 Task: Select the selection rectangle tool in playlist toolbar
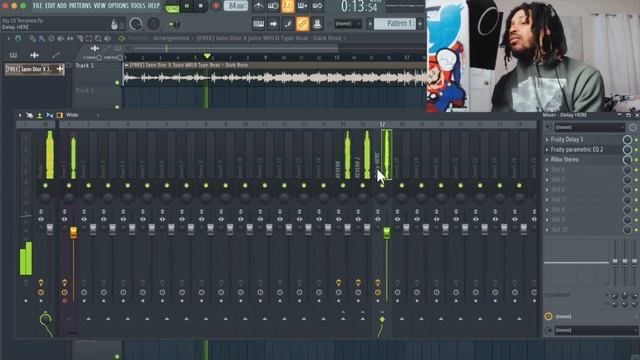pyautogui.click(x=89, y=38)
